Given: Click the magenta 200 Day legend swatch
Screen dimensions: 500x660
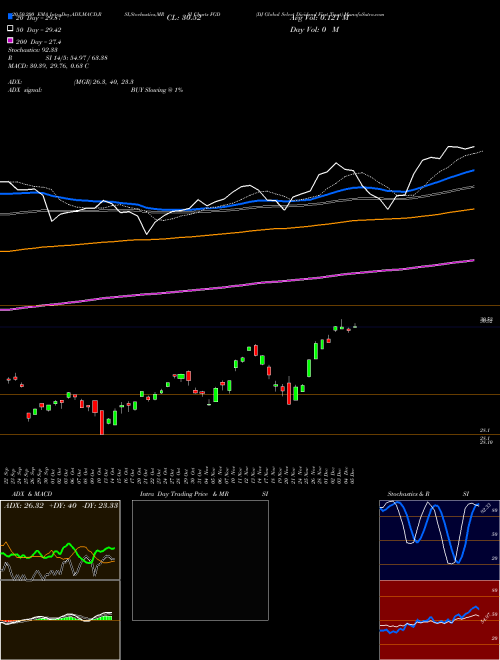Looking at the screenshot, I should tap(10, 41).
